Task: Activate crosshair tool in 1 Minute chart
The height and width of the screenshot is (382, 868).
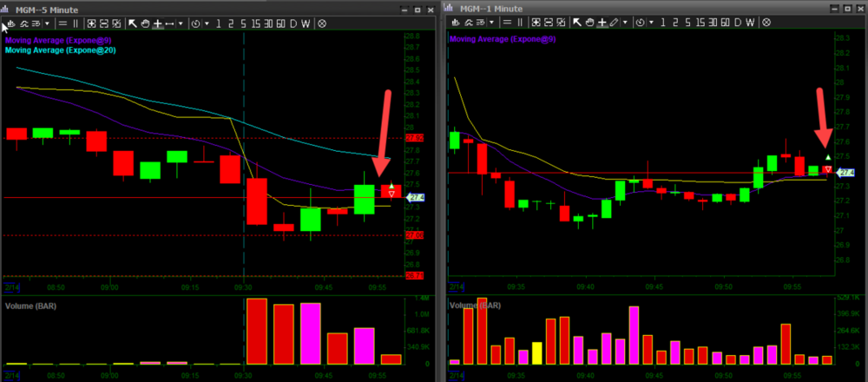Action: [x=602, y=23]
